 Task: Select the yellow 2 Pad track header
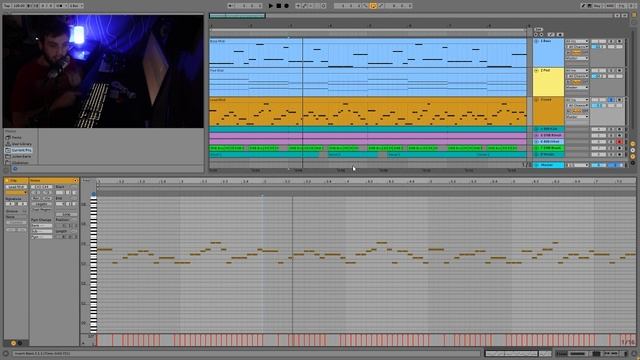tap(549, 82)
